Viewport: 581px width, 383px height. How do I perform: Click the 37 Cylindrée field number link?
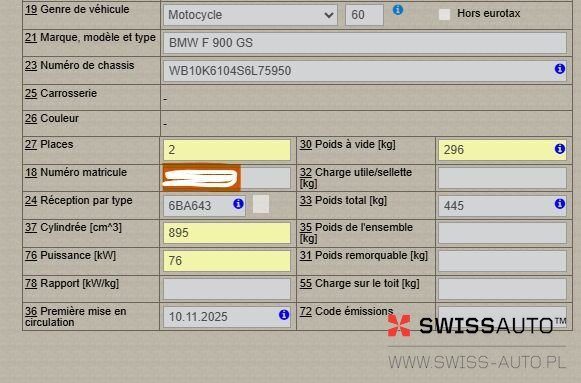pos(31,227)
